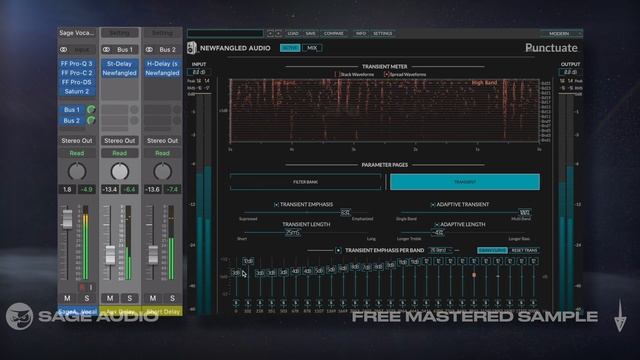Click the highlighted draw curve button

pyautogui.click(x=492, y=250)
